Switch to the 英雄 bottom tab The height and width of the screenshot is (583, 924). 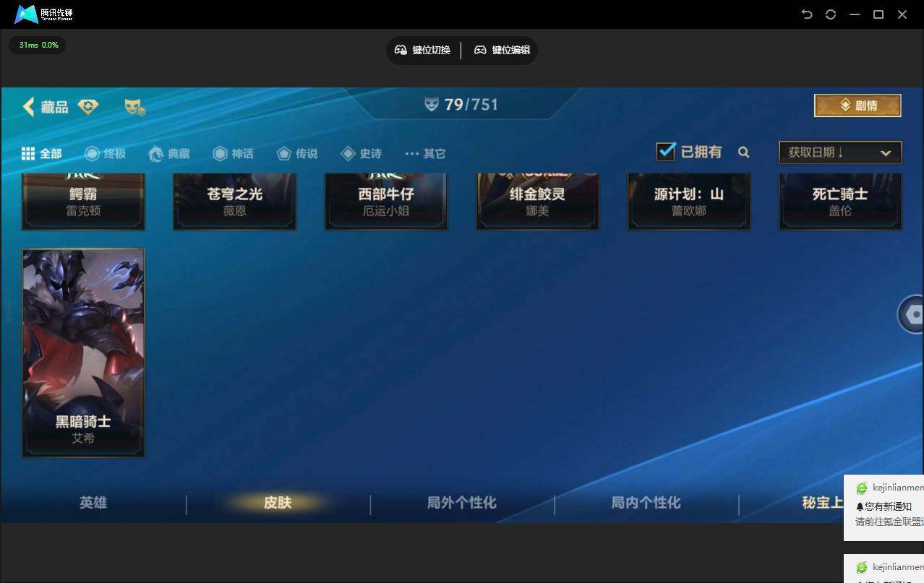pos(93,502)
